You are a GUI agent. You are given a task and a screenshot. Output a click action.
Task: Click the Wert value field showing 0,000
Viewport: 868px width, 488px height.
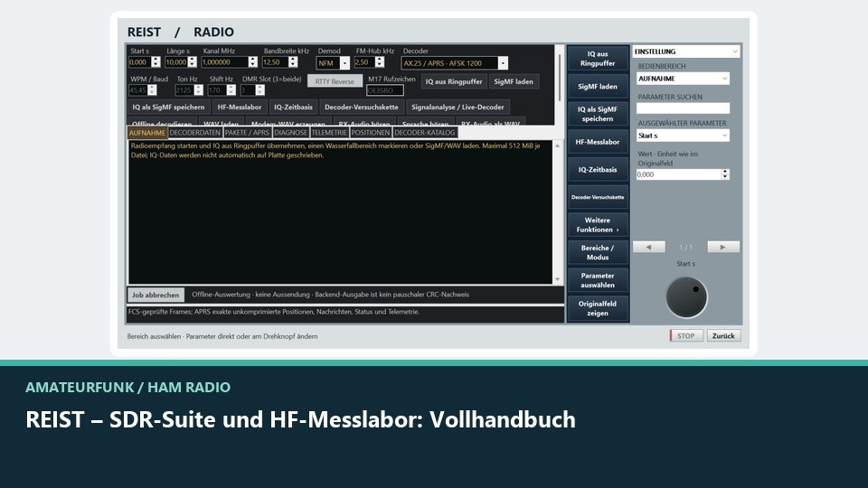[678, 174]
